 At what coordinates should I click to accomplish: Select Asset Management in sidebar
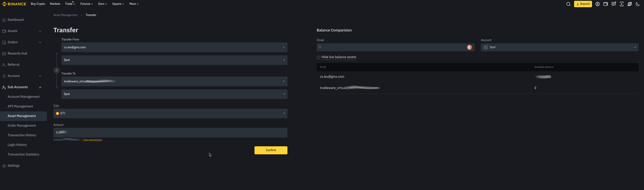point(24,116)
